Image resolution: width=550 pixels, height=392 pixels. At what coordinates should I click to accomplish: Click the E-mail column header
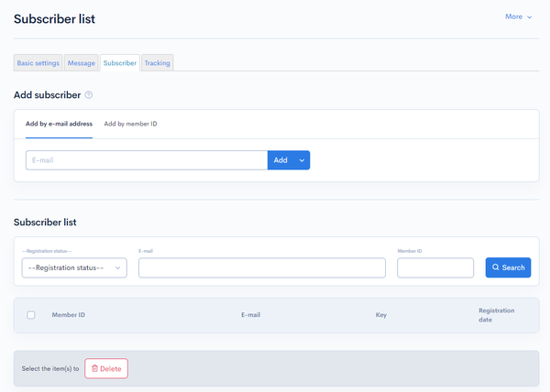[251, 315]
